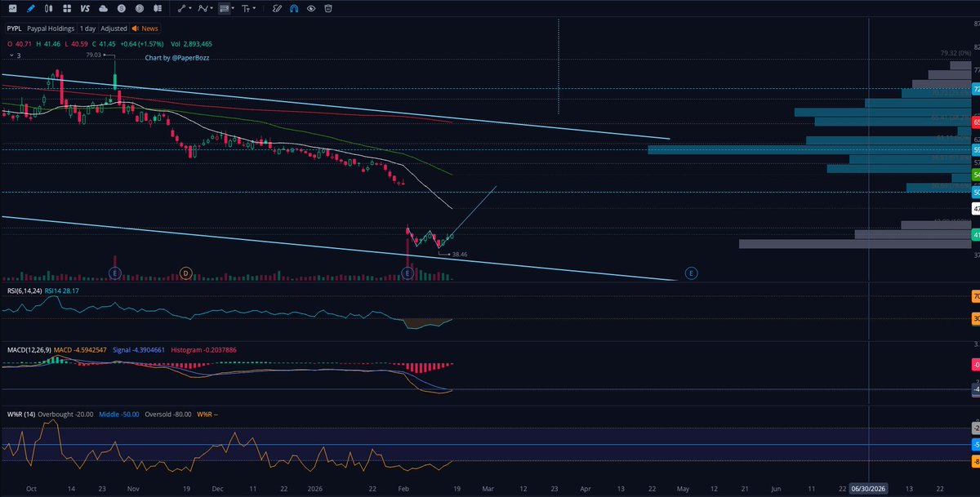Toggle drawings visibility with the eye icon
The image size is (980, 497).
coord(310,9)
